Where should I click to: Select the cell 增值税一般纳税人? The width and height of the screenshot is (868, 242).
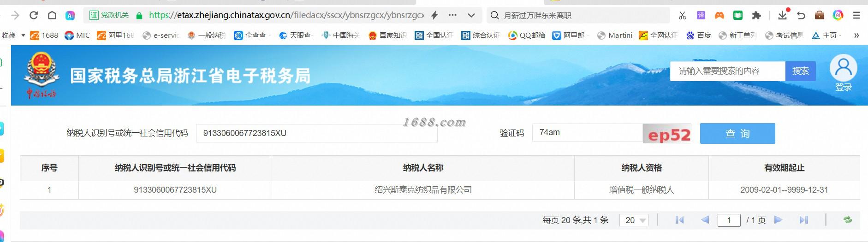point(642,190)
